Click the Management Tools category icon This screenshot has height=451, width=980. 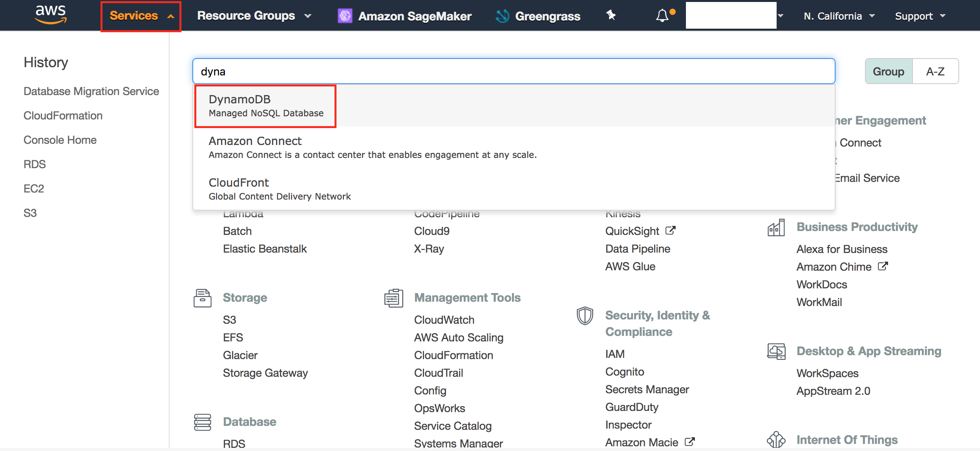click(393, 298)
